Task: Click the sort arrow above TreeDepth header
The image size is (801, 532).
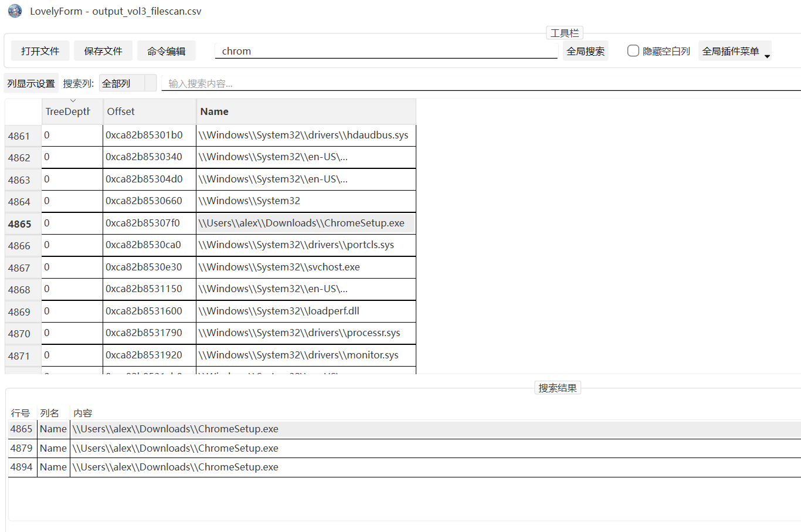Action: 73,101
